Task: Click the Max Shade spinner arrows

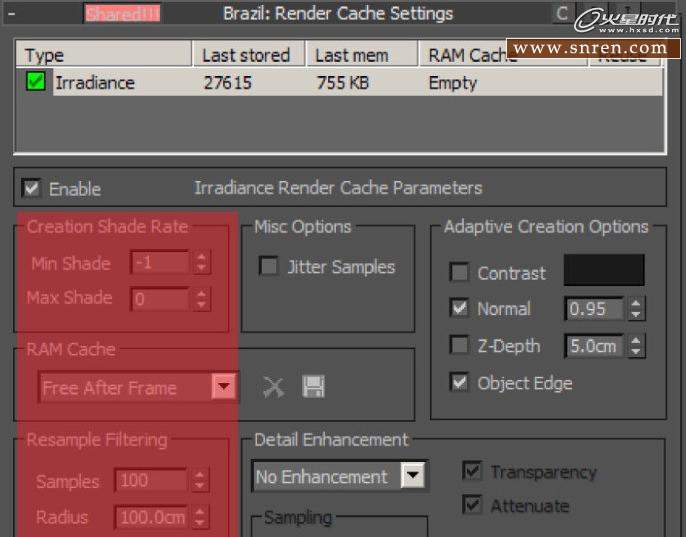Action: tap(201, 299)
